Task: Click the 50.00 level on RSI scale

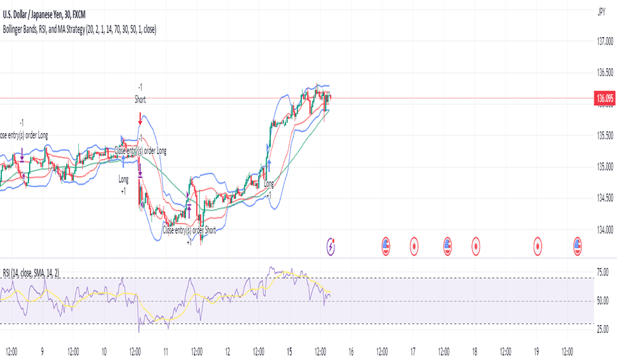Action: point(602,301)
